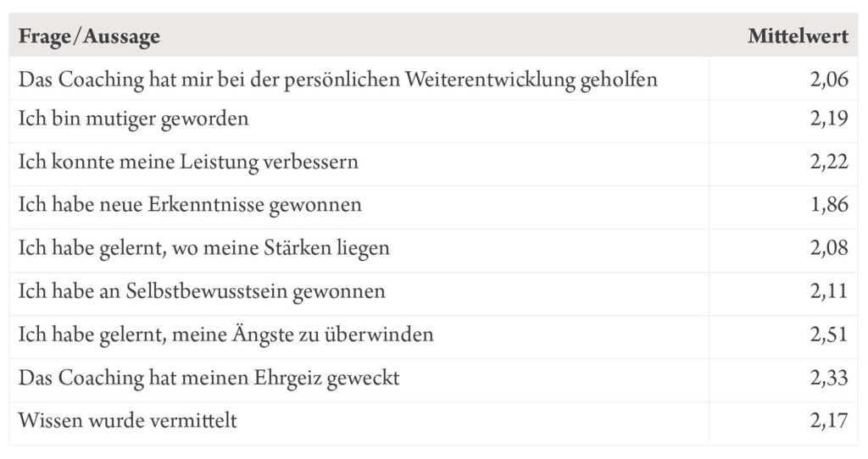Click the Frage/Aussage column header
The image size is (868, 459).
tap(89, 36)
